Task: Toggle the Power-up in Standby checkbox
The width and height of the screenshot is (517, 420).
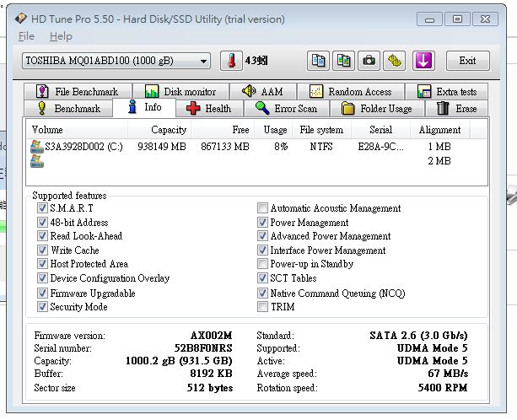Action: [x=262, y=264]
